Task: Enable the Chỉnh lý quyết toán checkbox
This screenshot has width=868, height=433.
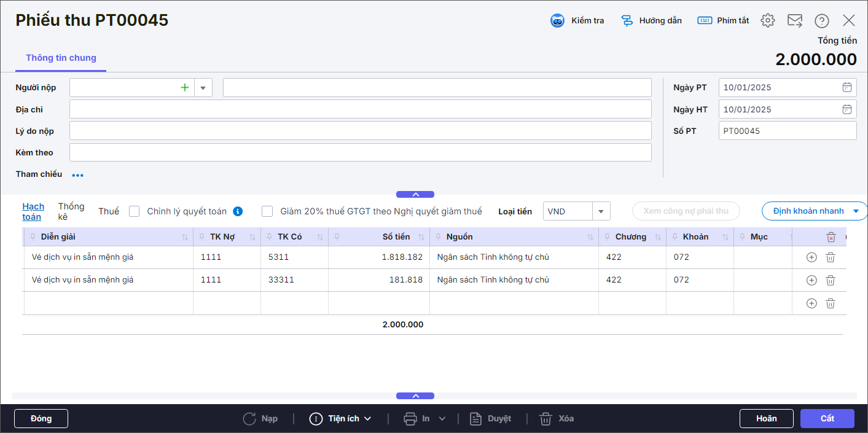Action: point(135,211)
